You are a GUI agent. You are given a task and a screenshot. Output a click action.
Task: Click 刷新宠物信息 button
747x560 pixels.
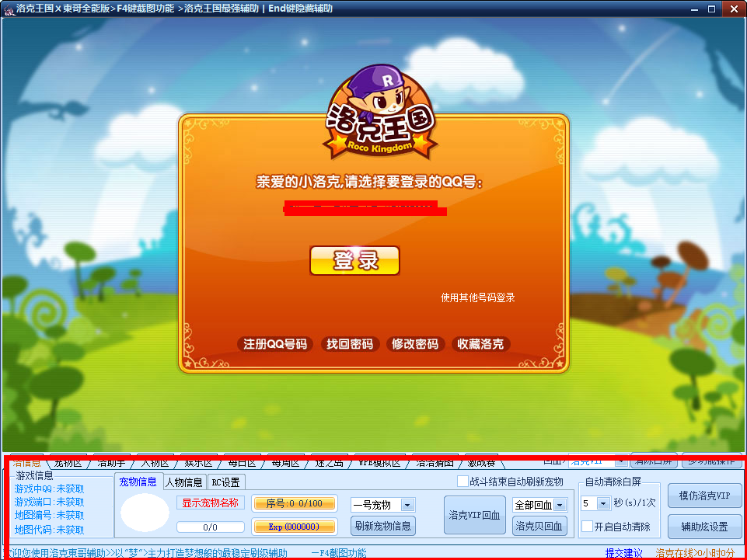383,526
